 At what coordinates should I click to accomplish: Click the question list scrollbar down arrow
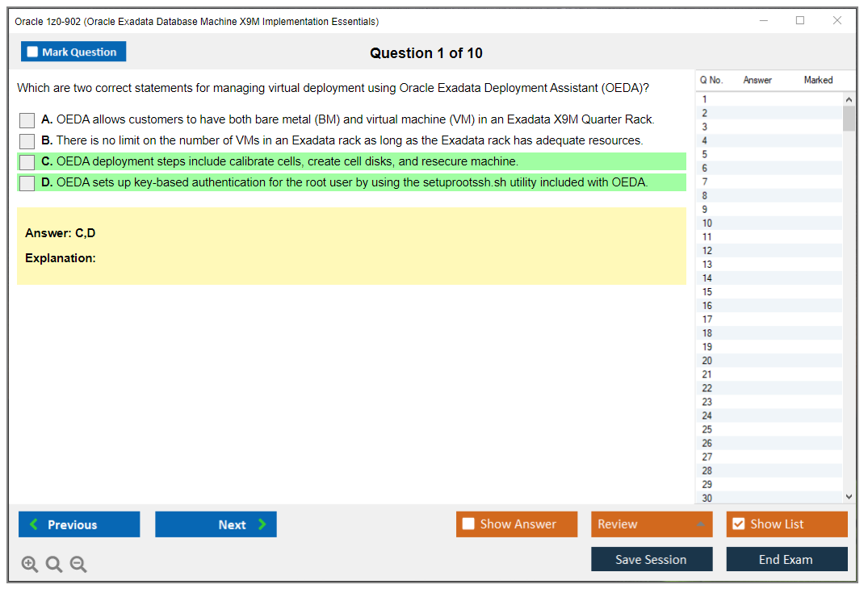(x=849, y=496)
